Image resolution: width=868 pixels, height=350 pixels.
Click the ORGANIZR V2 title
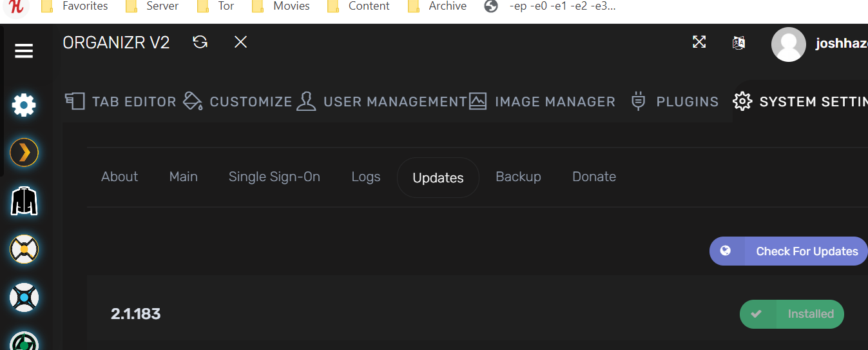click(x=117, y=43)
